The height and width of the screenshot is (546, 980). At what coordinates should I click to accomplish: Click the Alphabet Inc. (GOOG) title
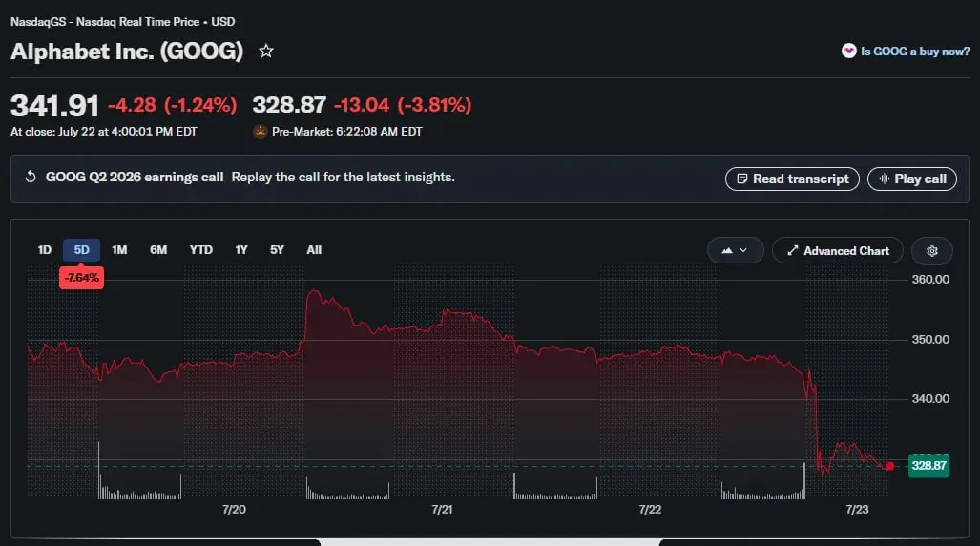pos(127,52)
